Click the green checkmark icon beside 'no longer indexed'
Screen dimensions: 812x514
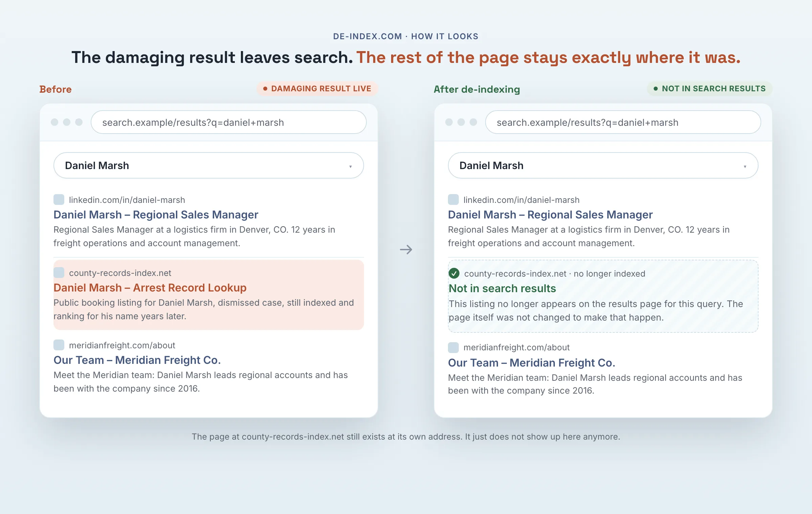[x=454, y=273]
